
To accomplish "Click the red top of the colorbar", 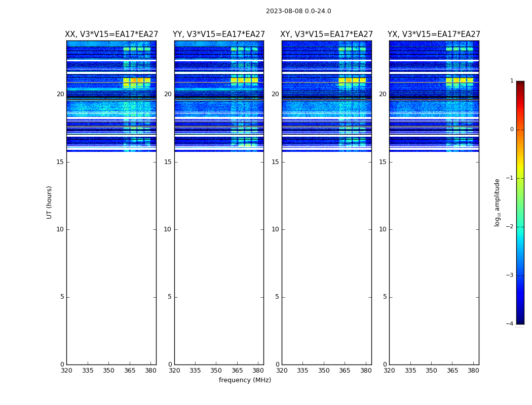I will 520,89.
